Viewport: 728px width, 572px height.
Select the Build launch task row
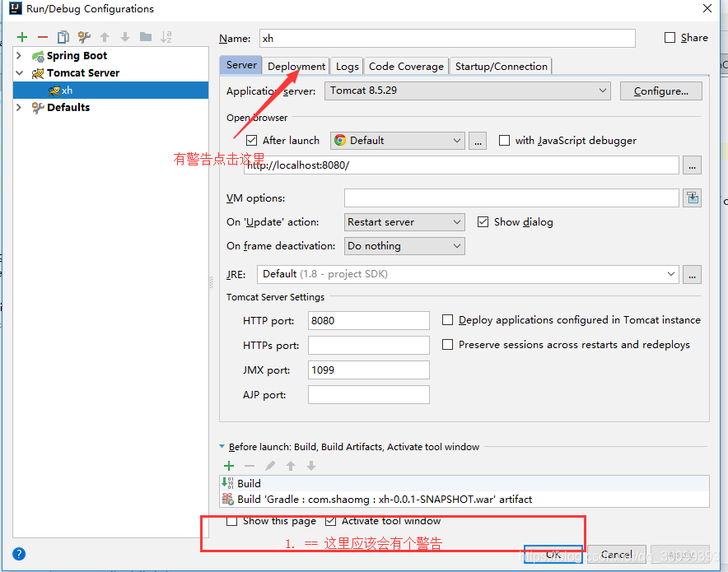coord(464,483)
